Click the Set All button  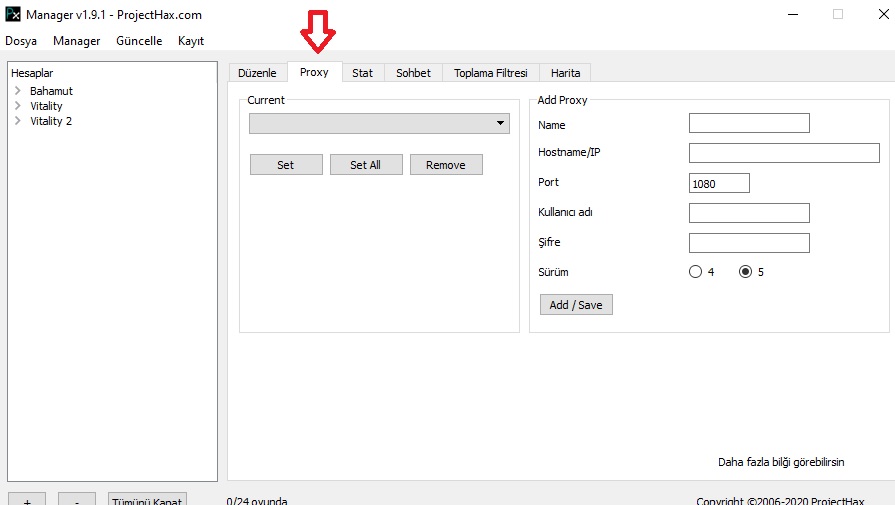click(365, 165)
